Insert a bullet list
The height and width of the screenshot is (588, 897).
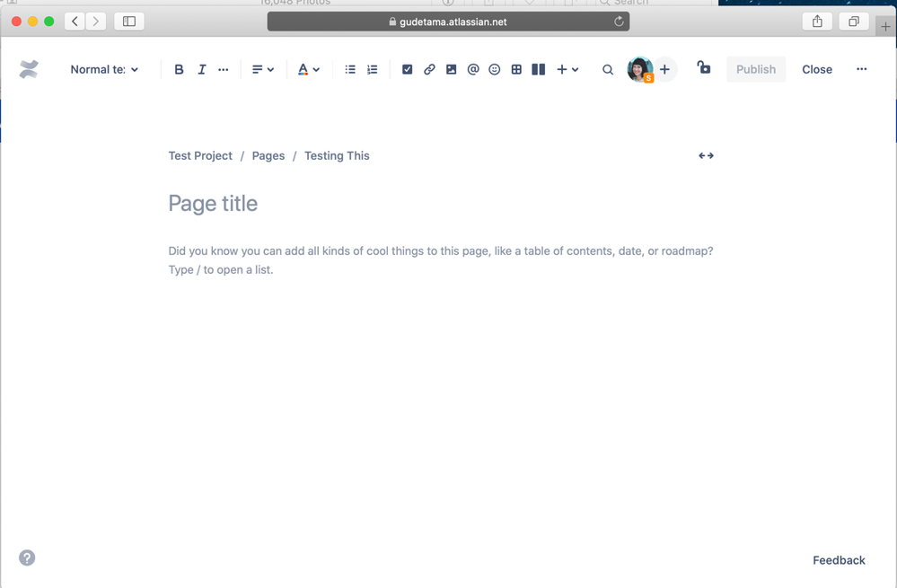pos(350,69)
